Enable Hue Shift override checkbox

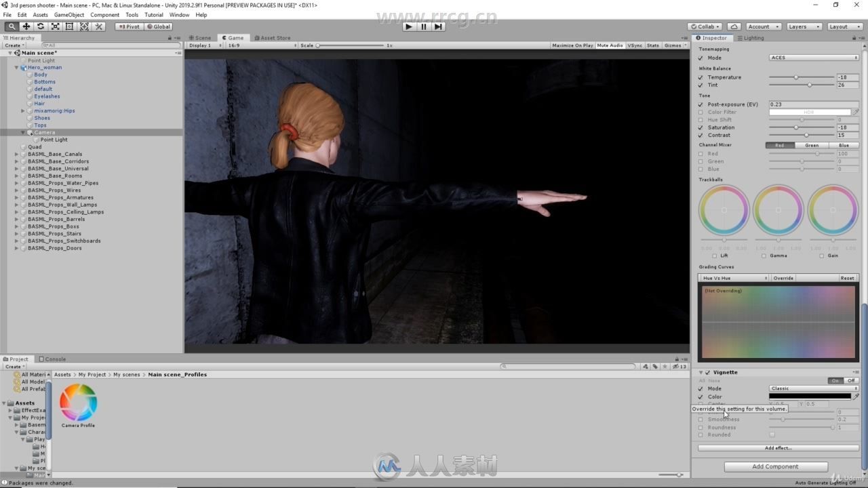click(701, 120)
